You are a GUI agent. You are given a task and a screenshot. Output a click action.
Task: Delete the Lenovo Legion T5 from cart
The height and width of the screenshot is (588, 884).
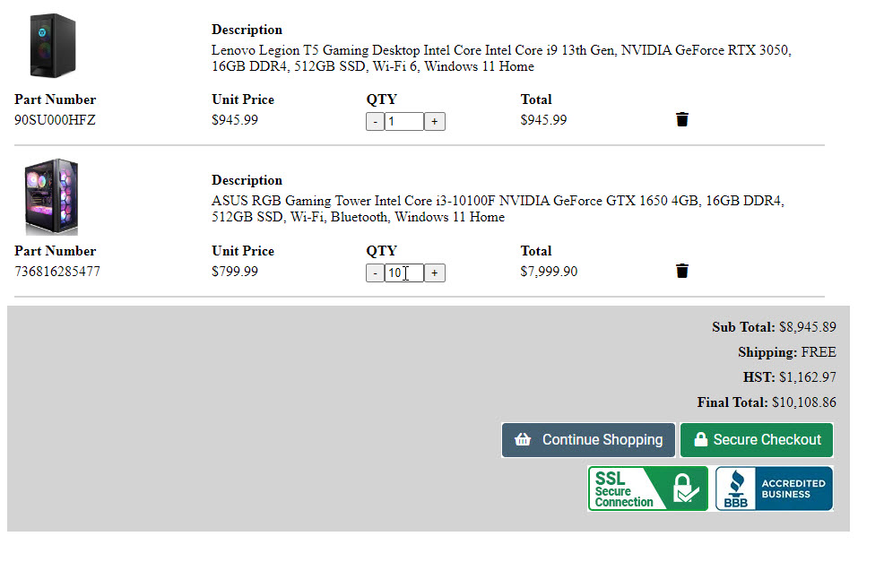click(682, 119)
